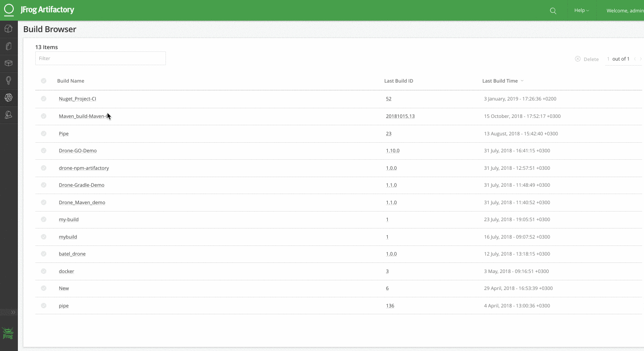Viewport: 644px width, 351px height.
Task: Open the Admin user icon in sidebar
Action: click(8, 115)
